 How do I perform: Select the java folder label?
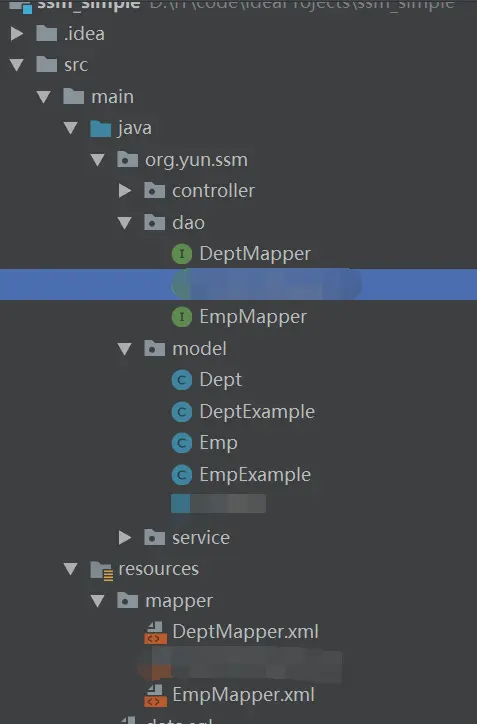pos(135,128)
